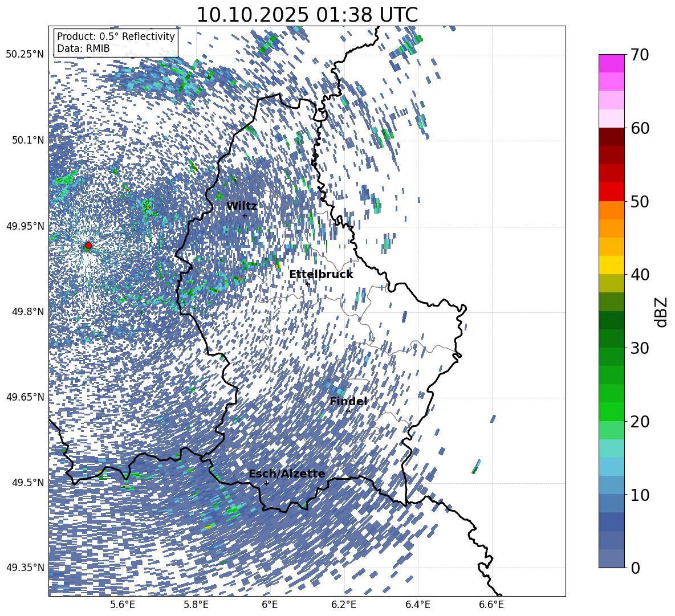Click the 50 tick on colorbar
Image resolution: width=675 pixels, height=616 pixels.
click(640, 201)
